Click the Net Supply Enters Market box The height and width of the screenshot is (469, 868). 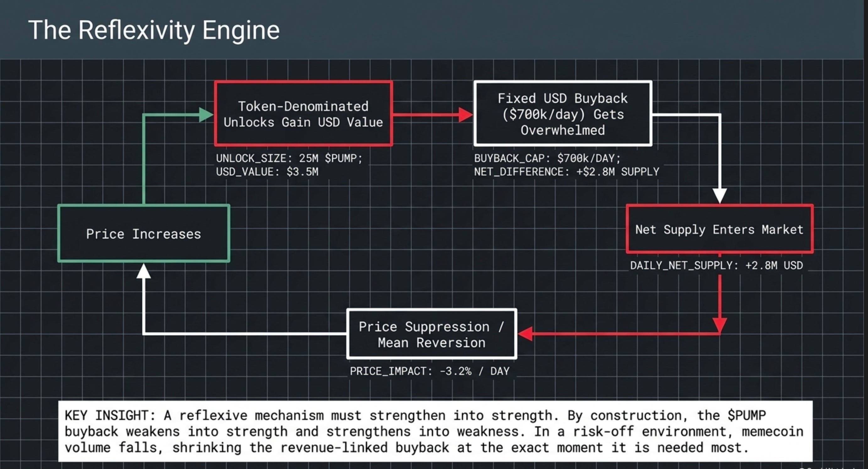(720, 229)
